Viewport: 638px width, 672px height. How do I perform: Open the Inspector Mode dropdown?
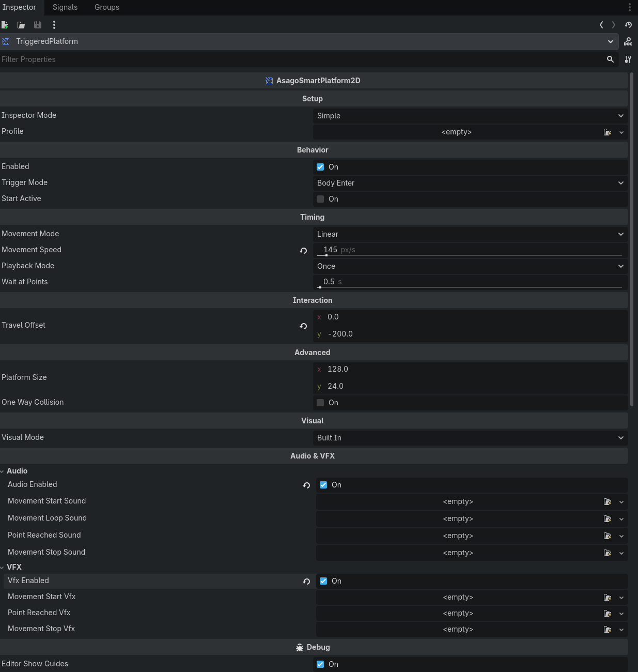tap(471, 116)
